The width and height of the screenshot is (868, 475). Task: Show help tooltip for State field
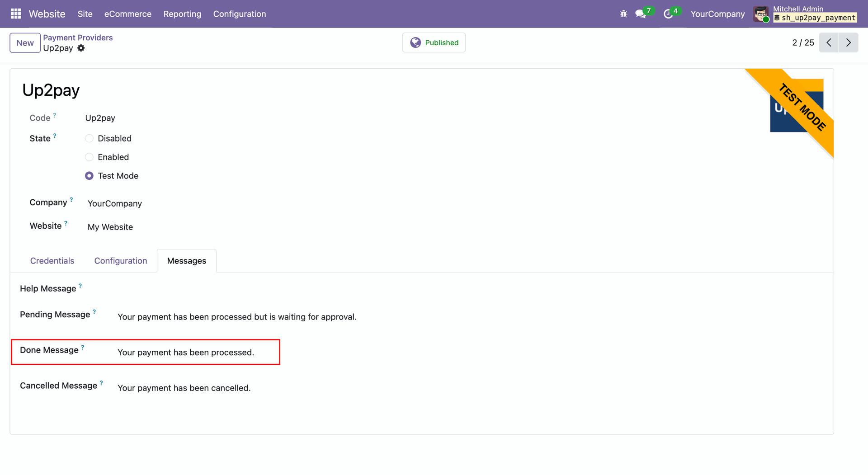pos(55,136)
